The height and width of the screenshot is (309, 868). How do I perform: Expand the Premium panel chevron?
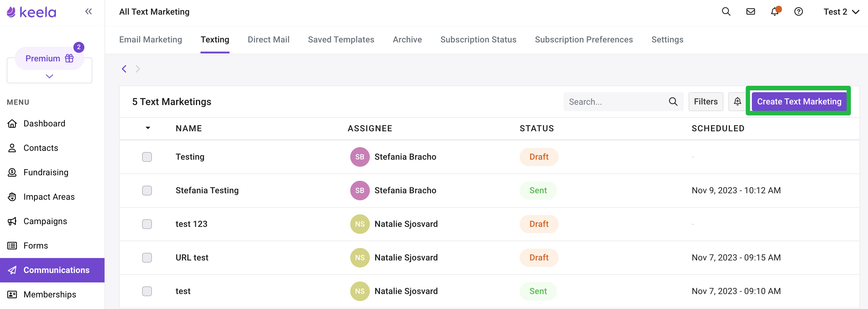coord(50,76)
